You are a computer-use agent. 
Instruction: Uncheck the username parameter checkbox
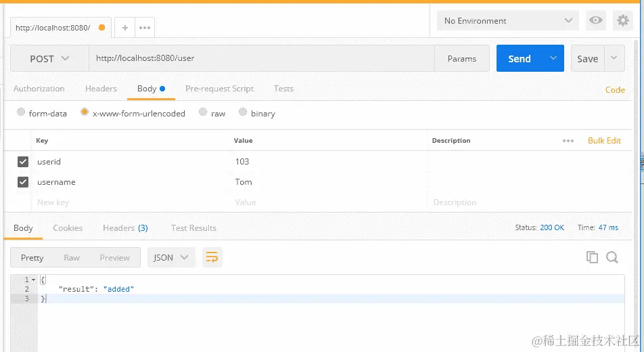point(23,182)
